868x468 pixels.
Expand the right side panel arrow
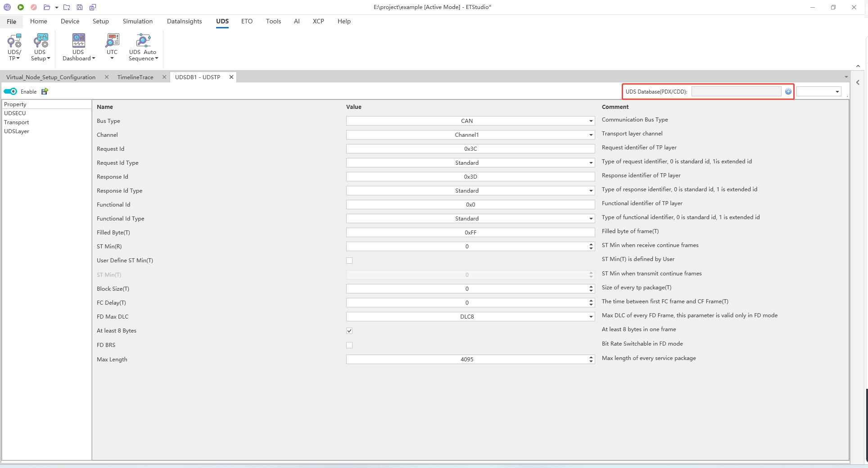858,82
